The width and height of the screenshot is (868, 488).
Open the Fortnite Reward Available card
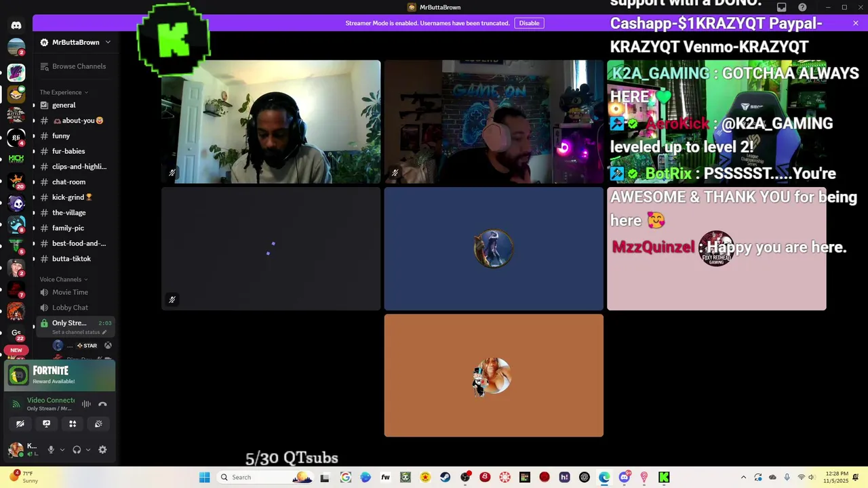point(60,375)
